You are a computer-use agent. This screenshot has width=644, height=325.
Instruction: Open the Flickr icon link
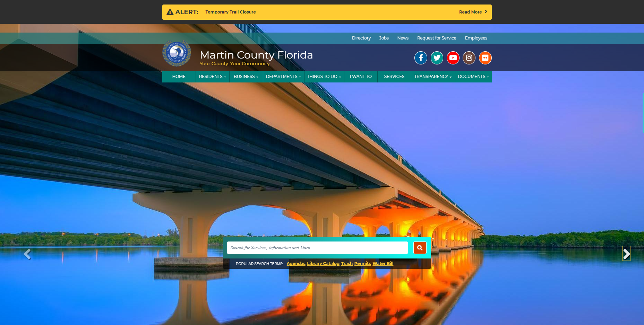[x=485, y=58]
